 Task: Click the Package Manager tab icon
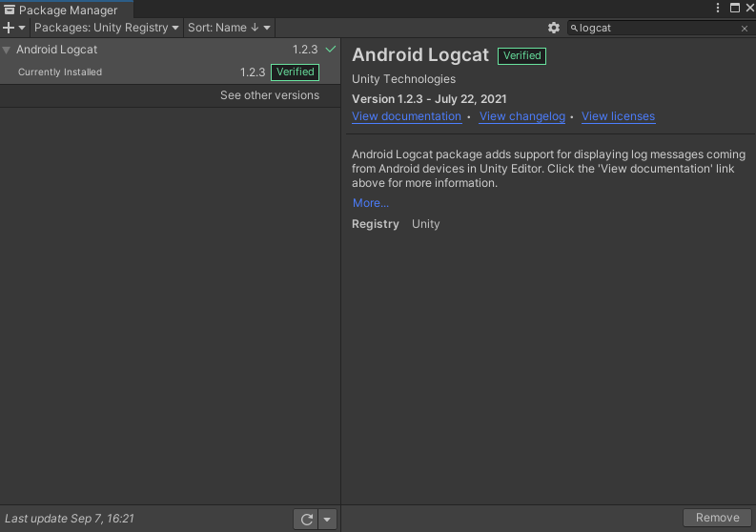[x=10, y=10]
